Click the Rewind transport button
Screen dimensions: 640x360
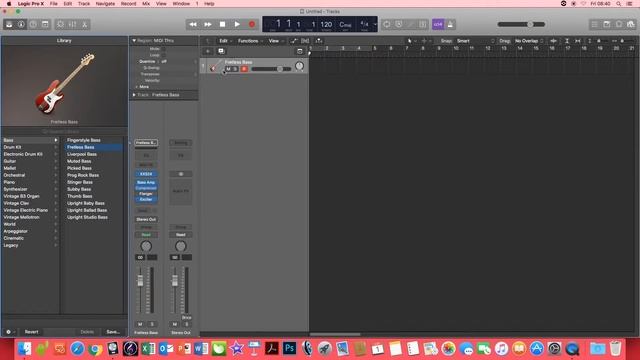click(x=193, y=24)
